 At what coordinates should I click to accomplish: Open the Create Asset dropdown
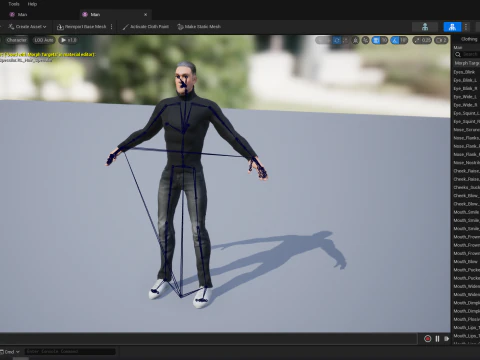coord(27,27)
